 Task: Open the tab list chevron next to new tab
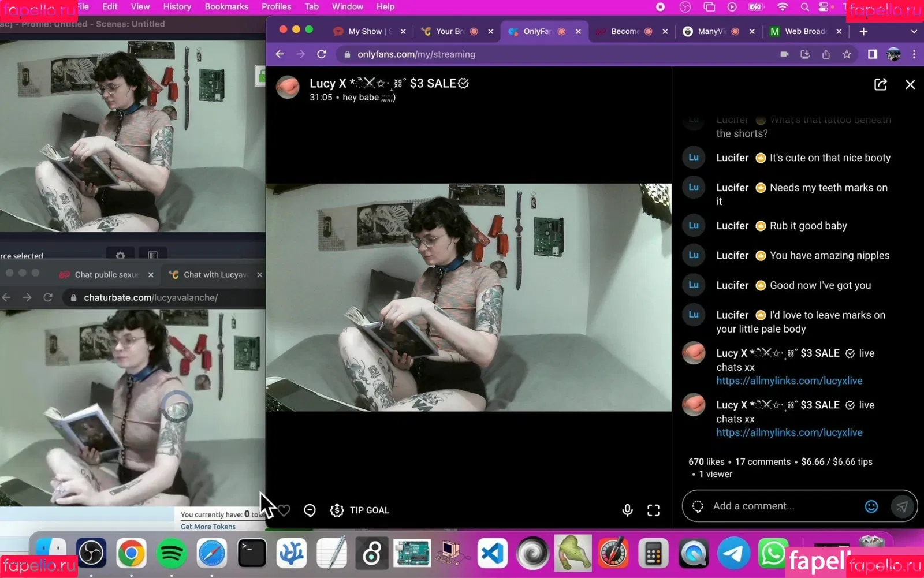pyautogui.click(x=914, y=31)
